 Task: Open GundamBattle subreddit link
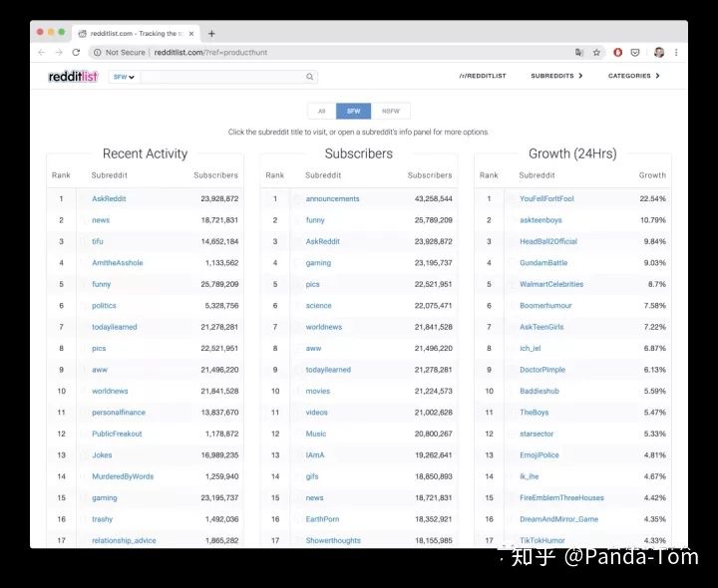point(543,263)
